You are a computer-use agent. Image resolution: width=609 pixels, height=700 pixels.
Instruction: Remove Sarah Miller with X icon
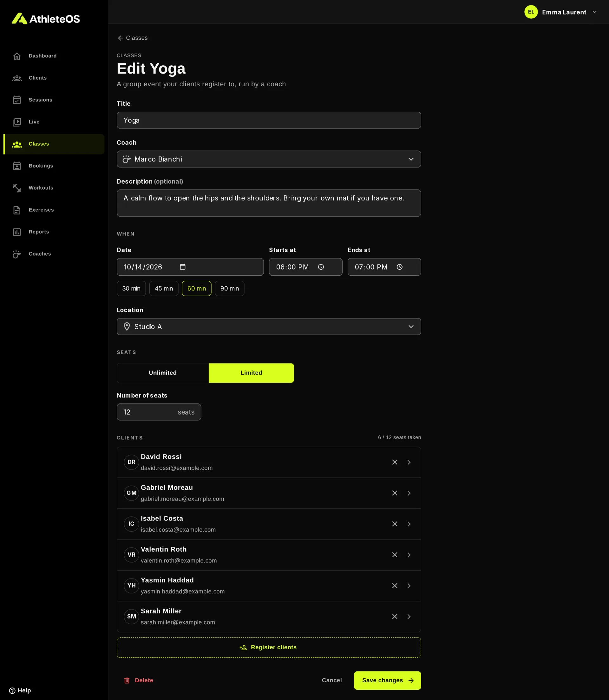point(395,617)
